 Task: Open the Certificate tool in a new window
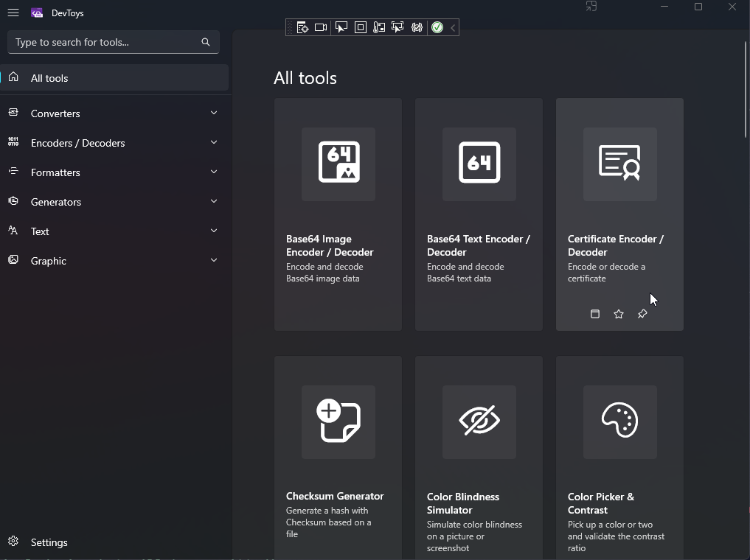[595, 314]
